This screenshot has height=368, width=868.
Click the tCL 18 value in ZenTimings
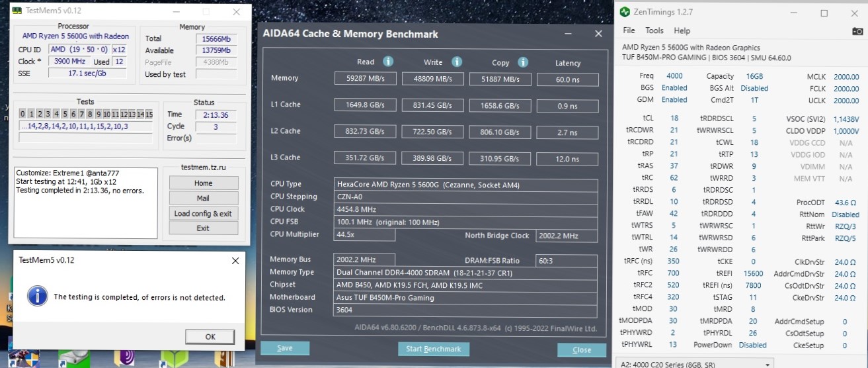(674, 118)
